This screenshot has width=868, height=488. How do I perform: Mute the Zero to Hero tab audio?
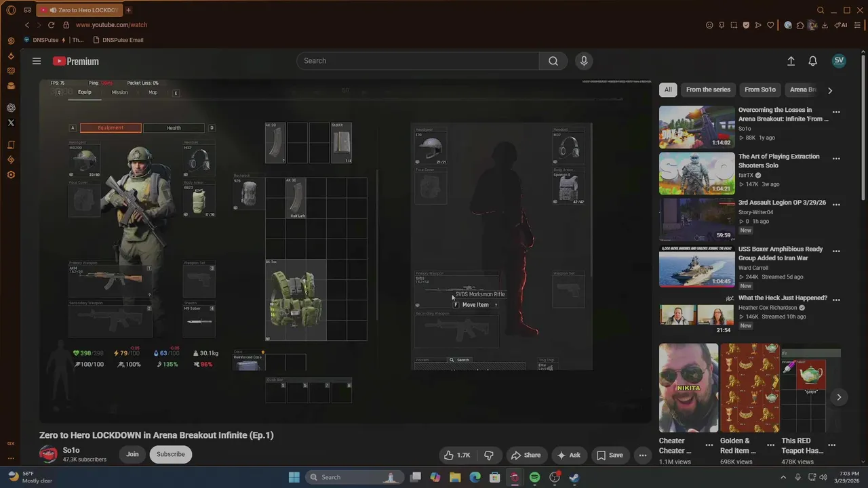click(53, 10)
